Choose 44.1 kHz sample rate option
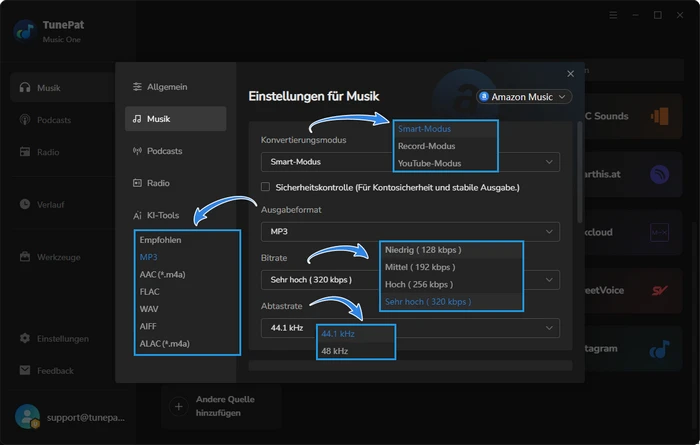This screenshot has height=445, width=700. [356, 334]
